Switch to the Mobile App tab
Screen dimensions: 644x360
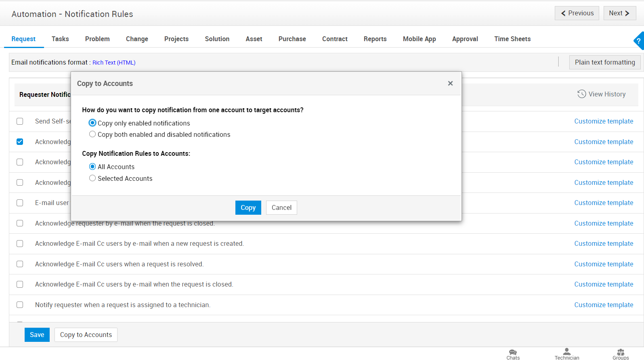419,39
